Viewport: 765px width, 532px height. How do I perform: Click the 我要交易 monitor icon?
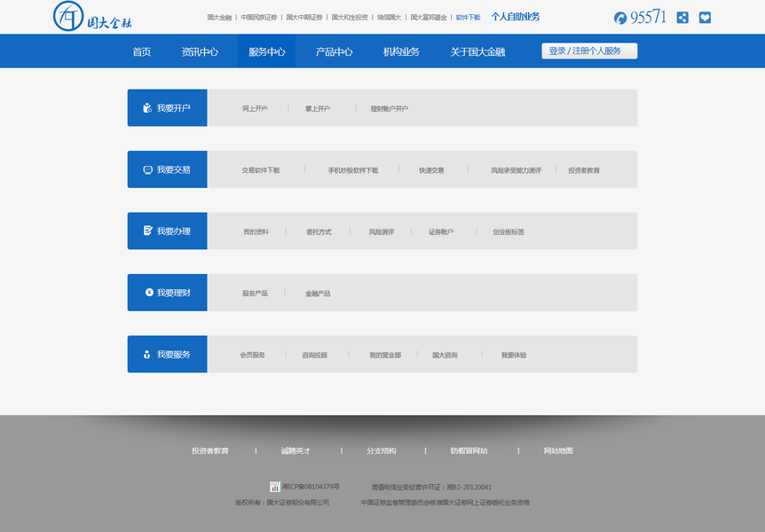147,169
